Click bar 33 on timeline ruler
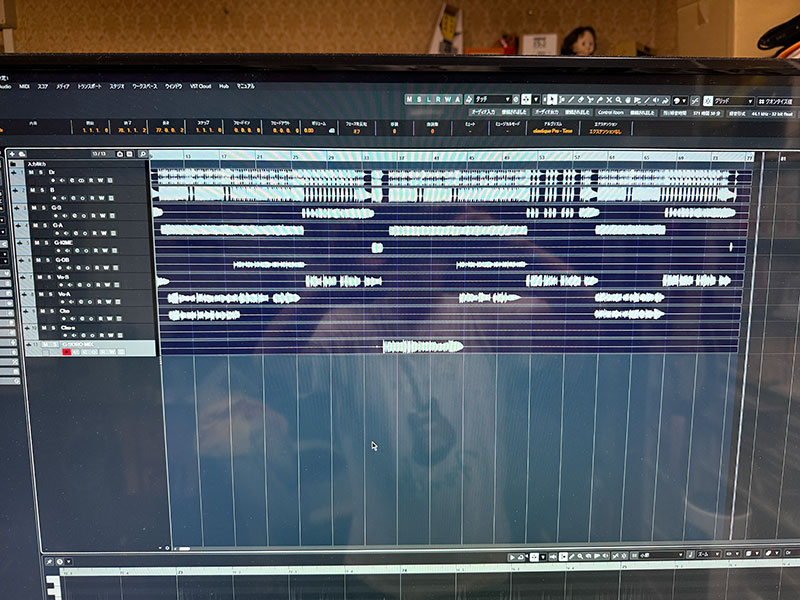This screenshot has width=800, height=600. [x=366, y=156]
